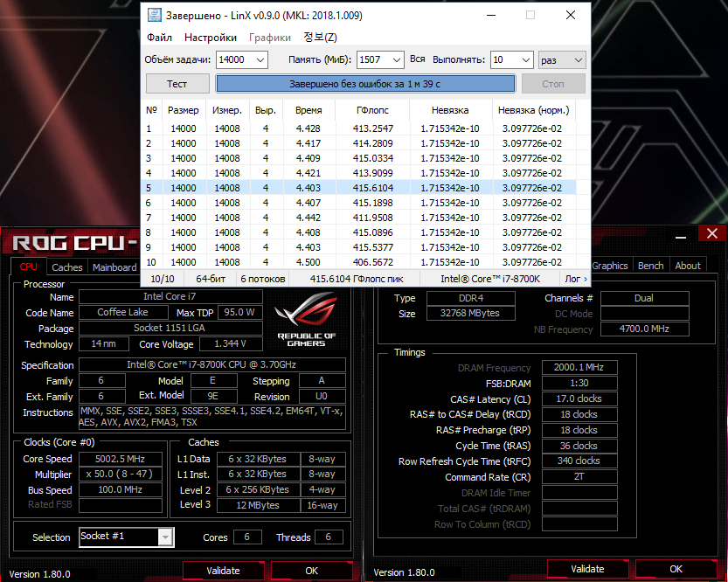This screenshot has width=728, height=582.
Task: Click the LinX application icon in title bar
Action: coord(154,15)
